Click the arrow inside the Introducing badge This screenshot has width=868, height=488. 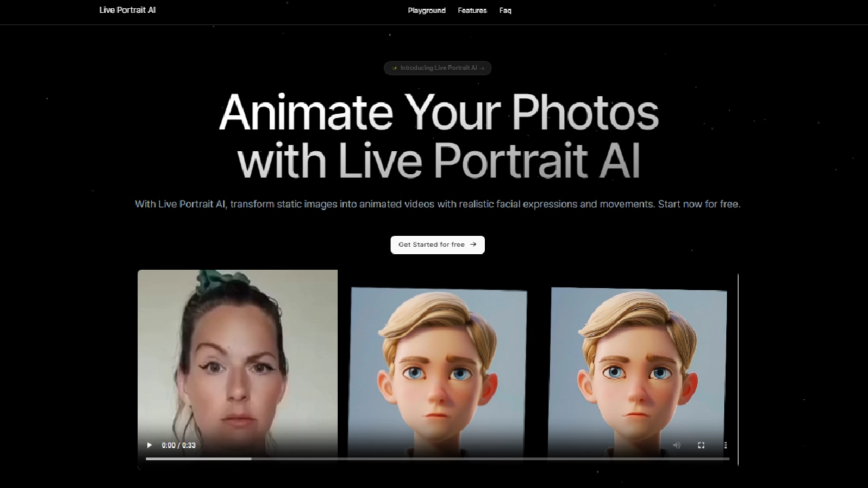(x=482, y=68)
